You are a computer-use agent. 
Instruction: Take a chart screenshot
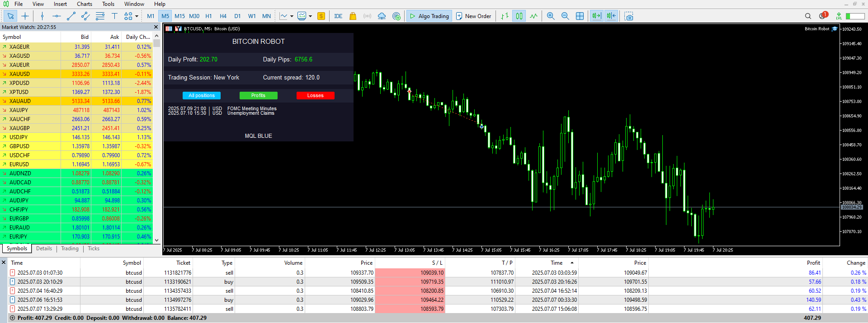[x=629, y=16]
